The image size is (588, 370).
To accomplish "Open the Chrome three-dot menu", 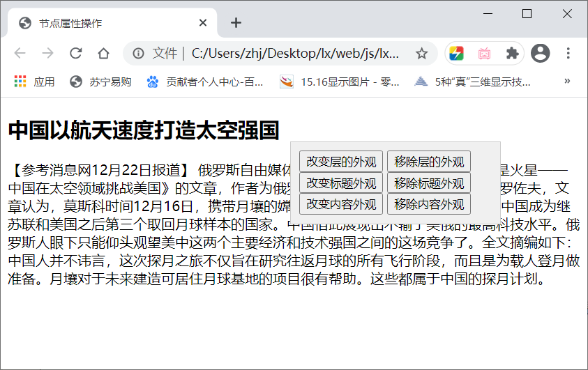I will pyautogui.click(x=568, y=53).
